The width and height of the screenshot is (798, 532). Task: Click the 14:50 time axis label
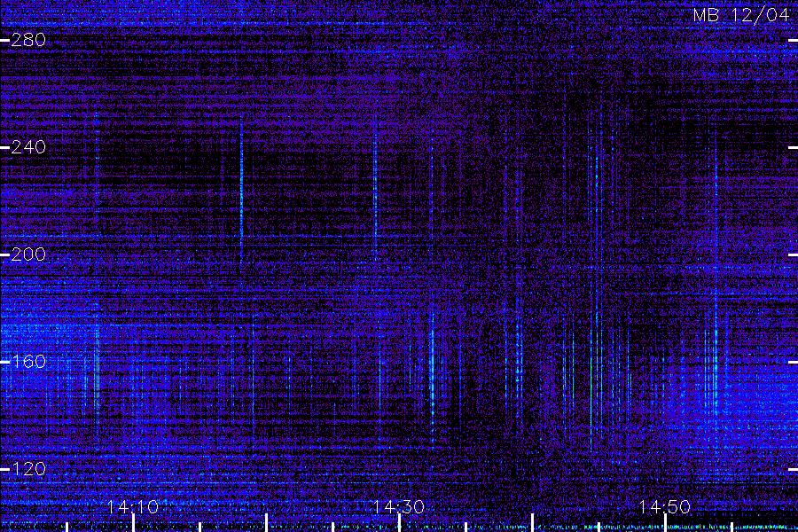pos(665,506)
